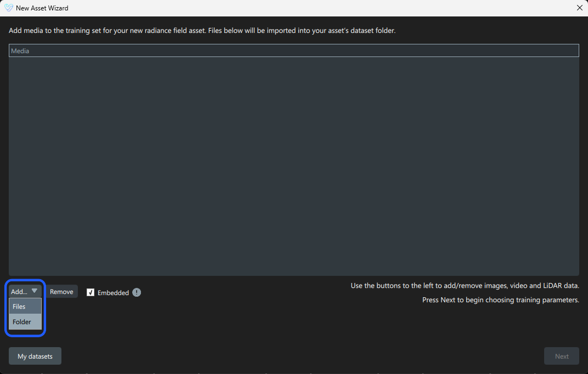Click inside the empty media list area
Viewport: 588px width, 374px height.
pyautogui.click(x=293, y=166)
